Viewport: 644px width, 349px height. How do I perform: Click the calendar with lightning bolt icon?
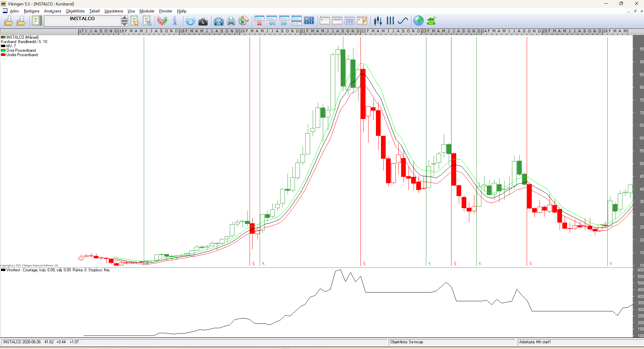click(x=362, y=21)
